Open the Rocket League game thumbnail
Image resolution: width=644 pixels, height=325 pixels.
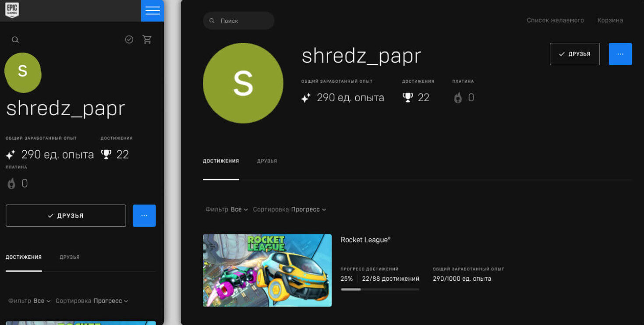click(x=267, y=270)
